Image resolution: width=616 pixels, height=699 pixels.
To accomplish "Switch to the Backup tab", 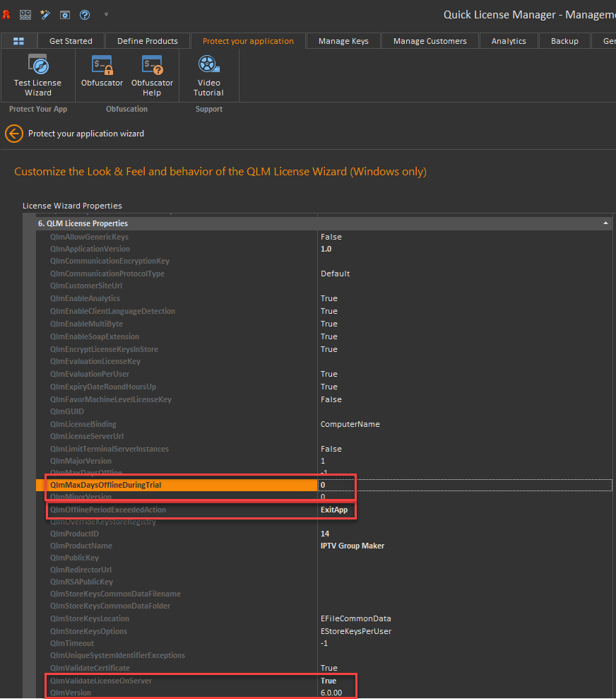I will 564,41.
